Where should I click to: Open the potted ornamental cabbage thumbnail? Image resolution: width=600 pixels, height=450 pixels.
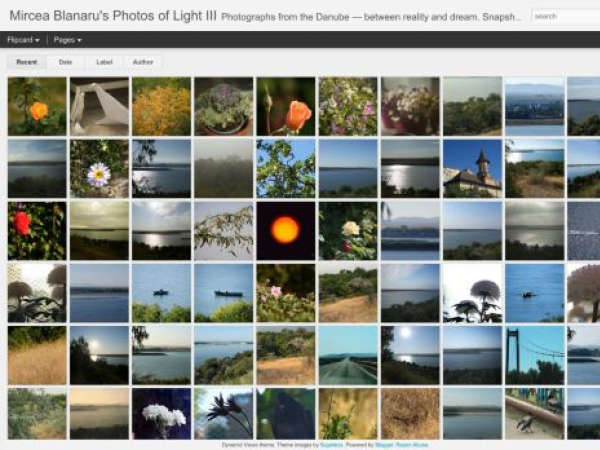[x=223, y=106]
